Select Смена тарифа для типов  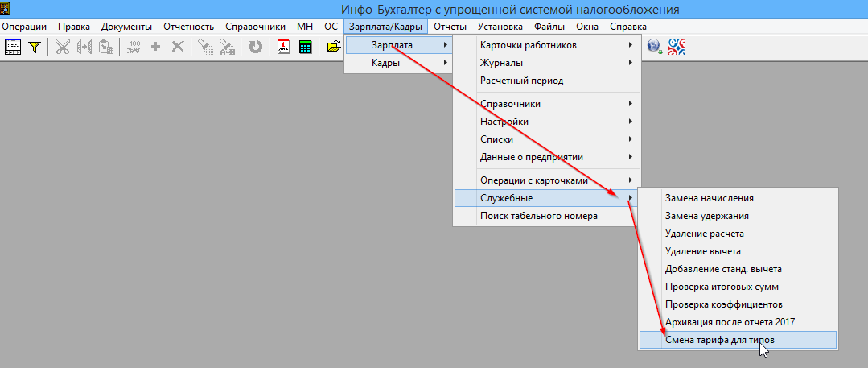[x=738, y=341]
